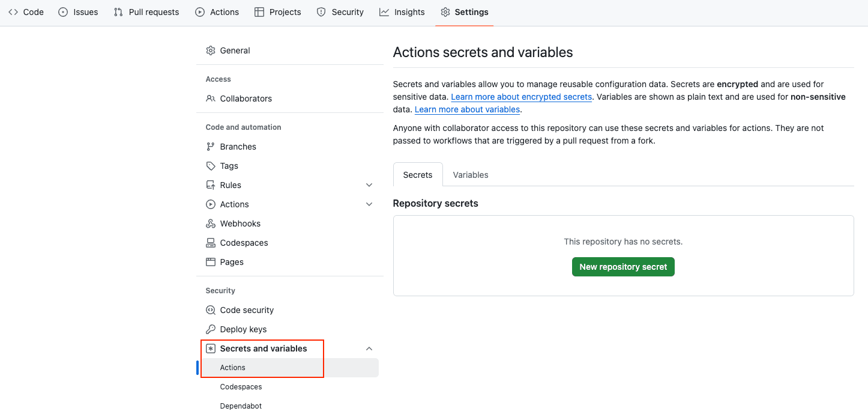Click the Security shield icon
The height and width of the screenshot is (417, 868).
[x=321, y=12]
